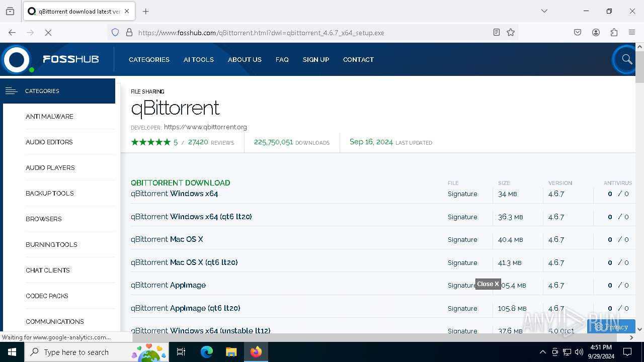Download qBittorrent Windows x64 (qt6 lt20)
The height and width of the screenshot is (362, 644).
(x=191, y=217)
